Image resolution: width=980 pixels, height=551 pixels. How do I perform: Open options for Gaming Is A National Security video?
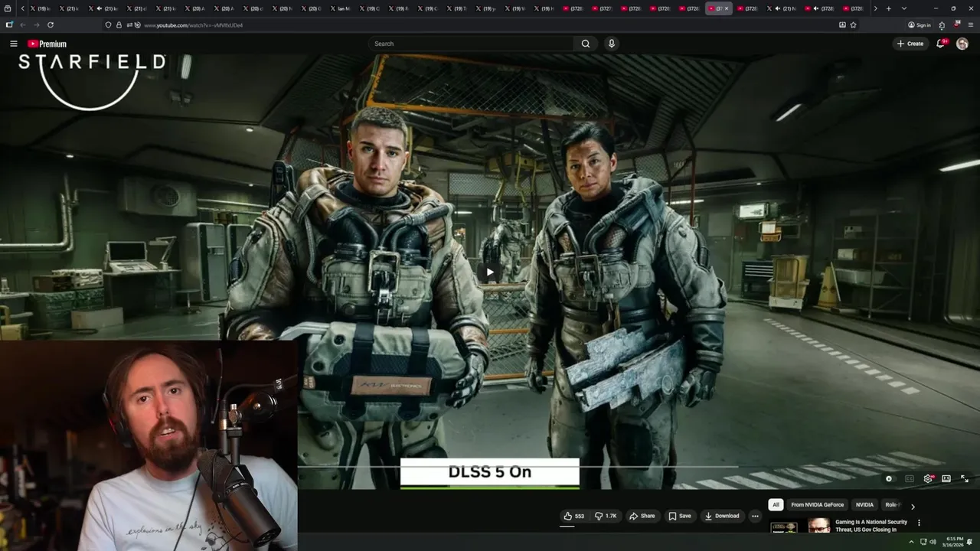pos(919,523)
